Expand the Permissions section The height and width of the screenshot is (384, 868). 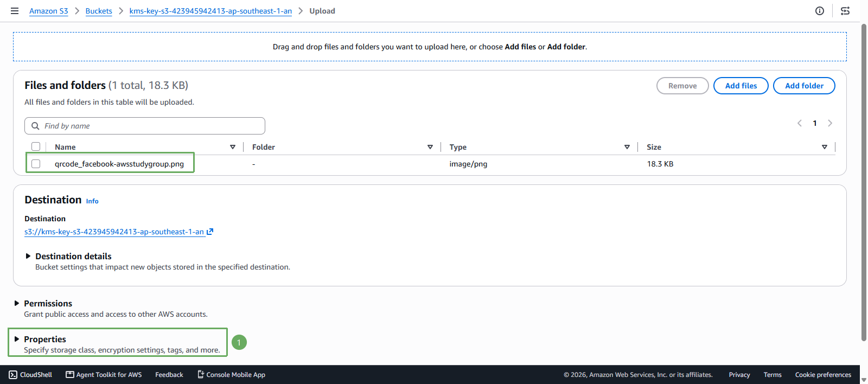coord(17,303)
